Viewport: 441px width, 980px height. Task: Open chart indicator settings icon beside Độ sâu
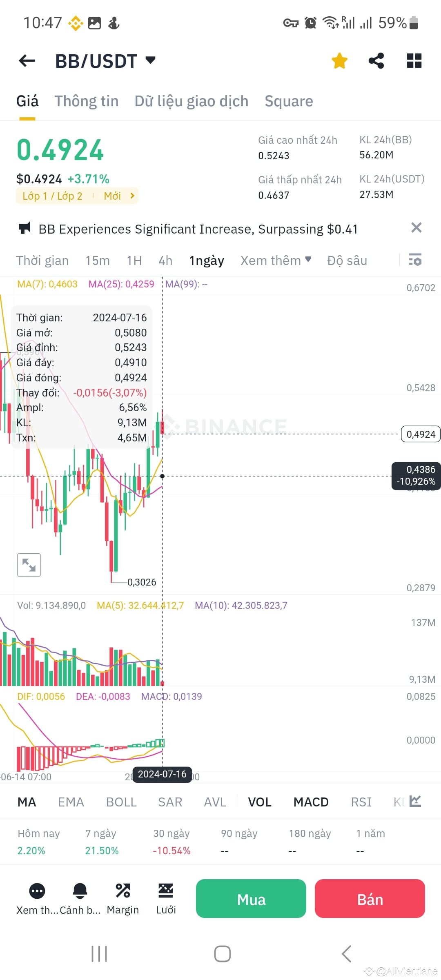pos(415,260)
